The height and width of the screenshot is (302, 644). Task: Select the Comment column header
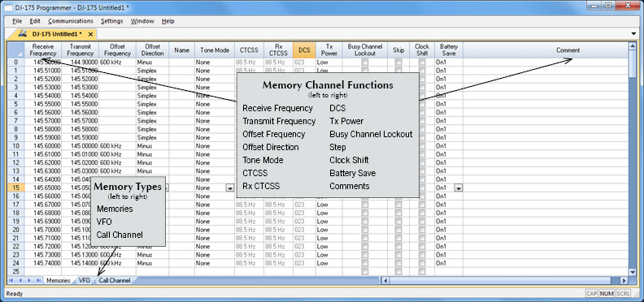546,50
